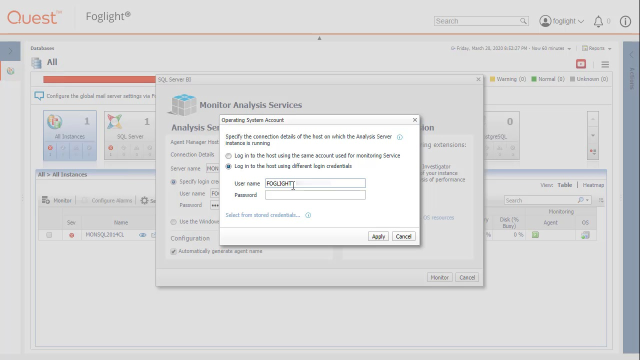Image resolution: width=640 pixels, height=360 pixels.
Task: Expand the left navigation panel arrow
Action: tap(10, 51)
